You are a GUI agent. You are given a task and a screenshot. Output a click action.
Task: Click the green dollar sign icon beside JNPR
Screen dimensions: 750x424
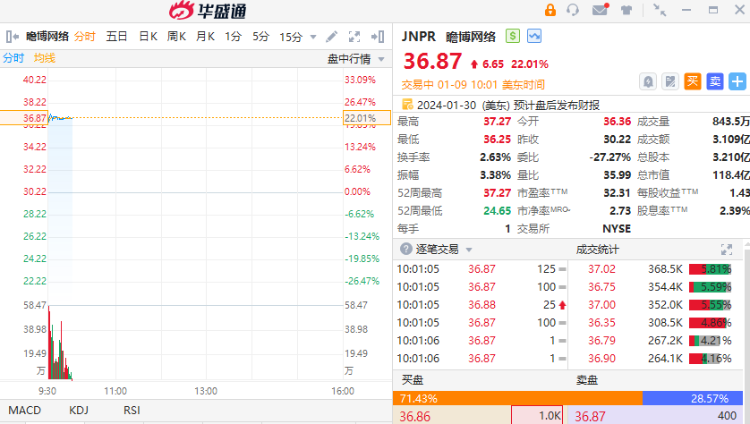click(513, 36)
